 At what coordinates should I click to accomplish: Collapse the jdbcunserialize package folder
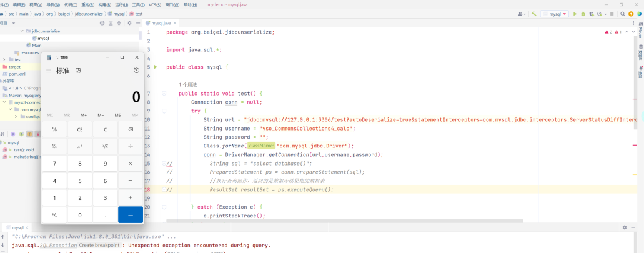click(22, 31)
